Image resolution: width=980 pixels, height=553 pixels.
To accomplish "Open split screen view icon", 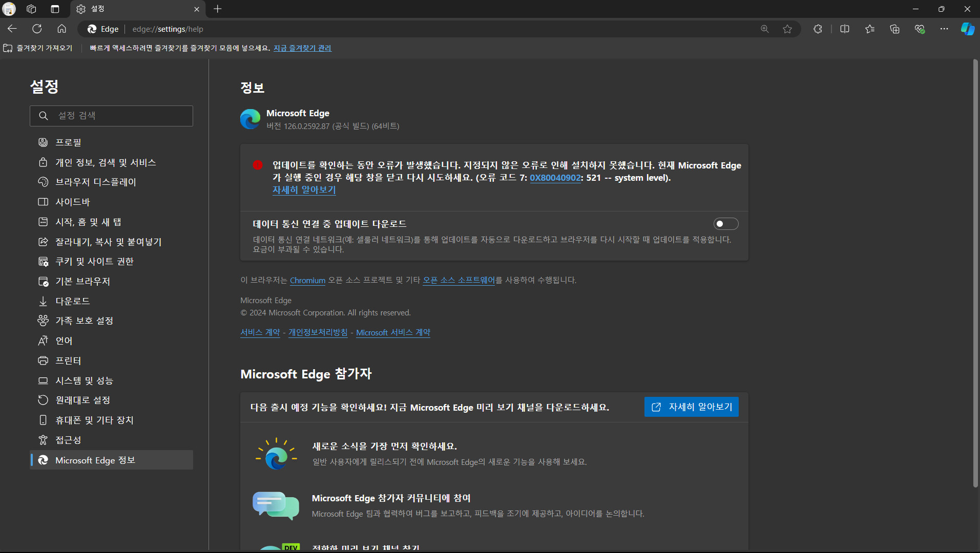I will (x=845, y=29).
